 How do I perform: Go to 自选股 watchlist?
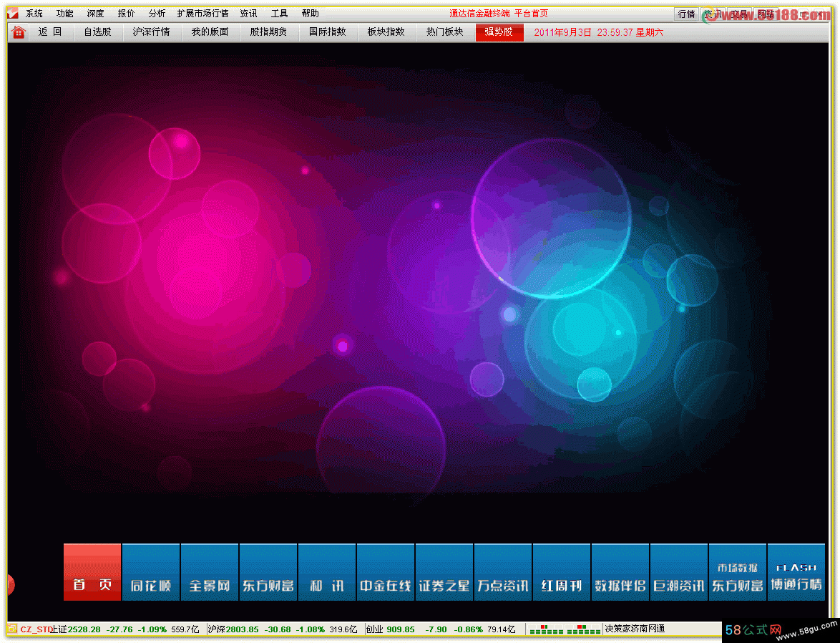(x=97, y=32)
